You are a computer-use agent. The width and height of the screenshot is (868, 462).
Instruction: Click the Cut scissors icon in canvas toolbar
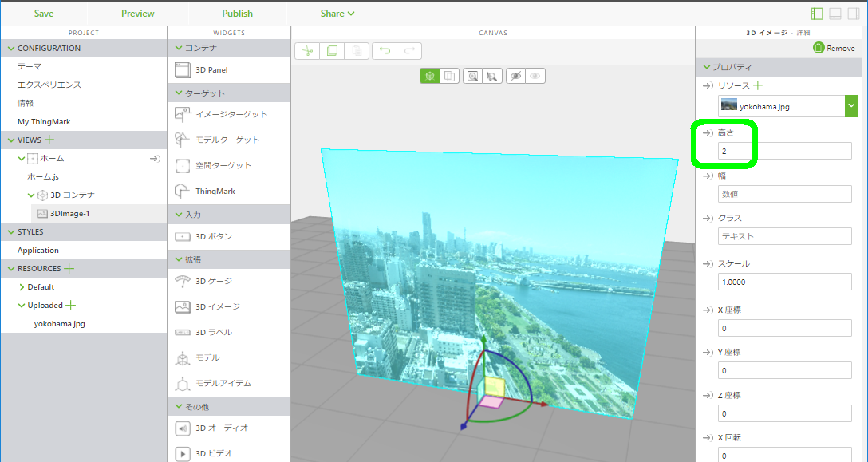[307, 51]
